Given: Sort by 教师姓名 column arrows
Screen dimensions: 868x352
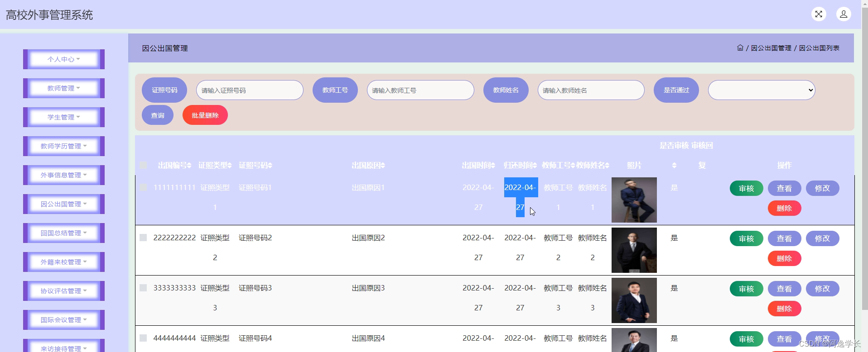Looking at the screenshot, I should (x=607, y=166).
